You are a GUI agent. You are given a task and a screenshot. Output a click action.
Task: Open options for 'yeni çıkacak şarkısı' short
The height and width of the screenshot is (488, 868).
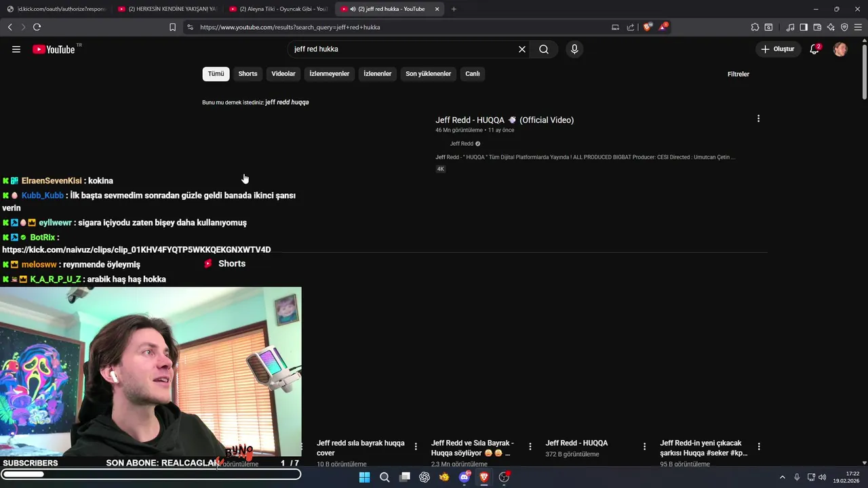[759, 446]
